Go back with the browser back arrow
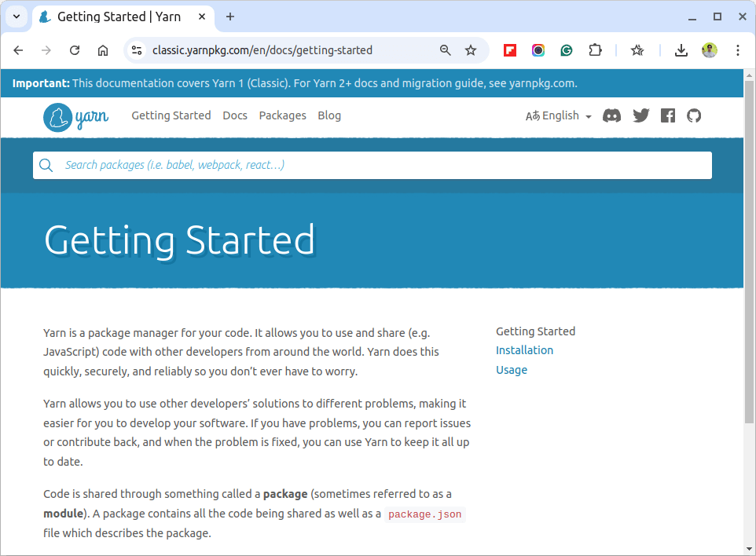The image size is (756, 556). click(x=18, y=50)
